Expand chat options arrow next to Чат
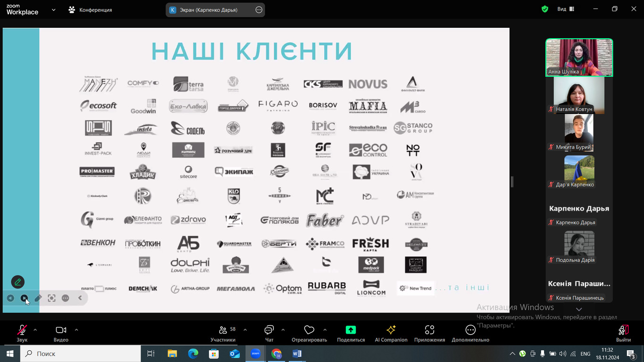This screenshot has height=362, width=644. pyautogui.click(x=283, y=330)
